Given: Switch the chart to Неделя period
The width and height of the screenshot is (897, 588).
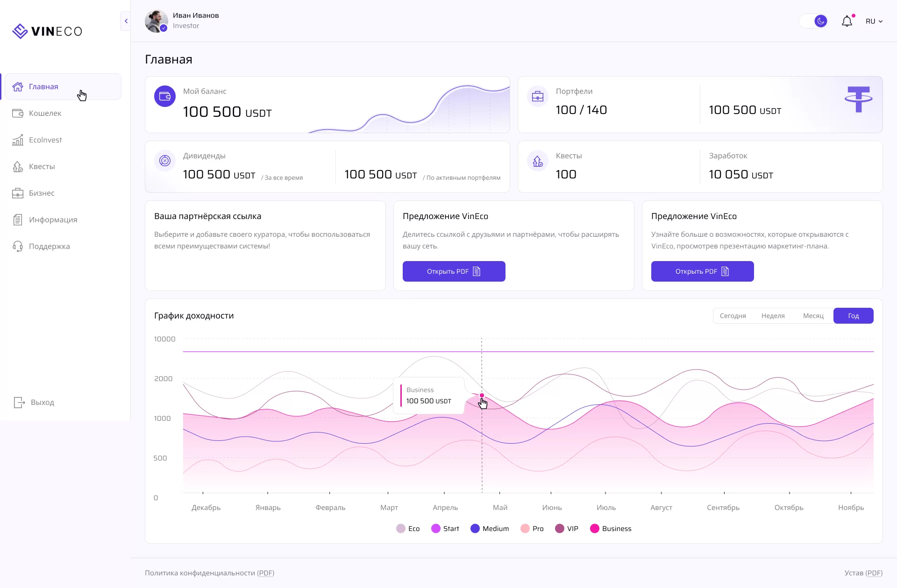Looking at the screenshot, I should tap(773, 316).
